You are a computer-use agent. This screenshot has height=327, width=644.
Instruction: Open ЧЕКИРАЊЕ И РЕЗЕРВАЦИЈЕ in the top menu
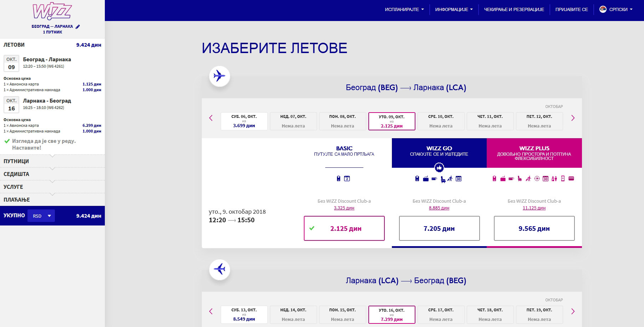click(x=514, y=10)
